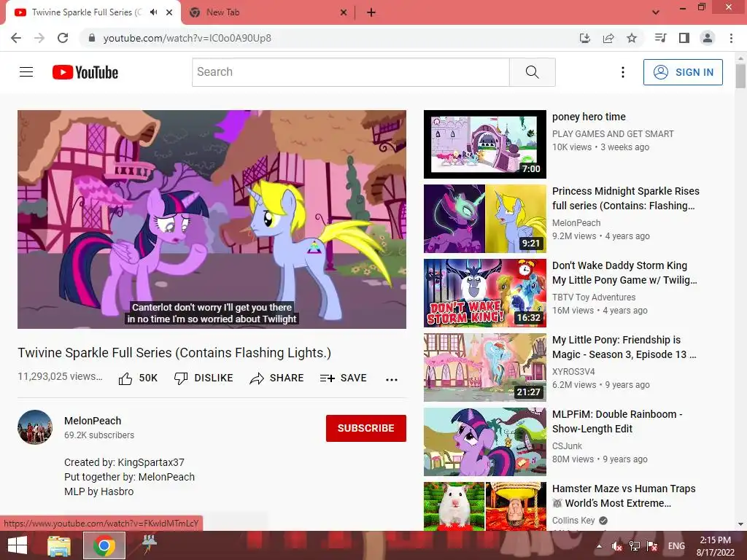Image resolution: width=747 pixels, height=560 pixels.
Task: Open the media control toolbar icon
Action: coord(660,38)
